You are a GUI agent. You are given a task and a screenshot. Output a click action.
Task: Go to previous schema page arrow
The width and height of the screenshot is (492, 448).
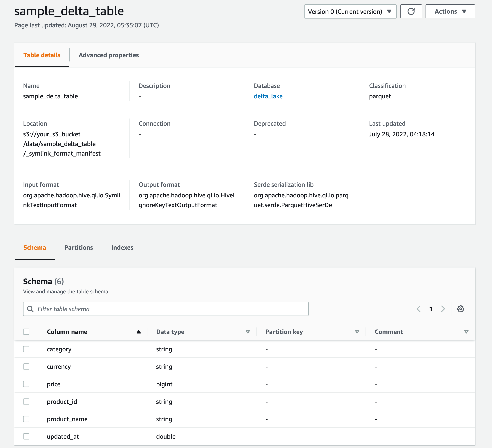418,309
